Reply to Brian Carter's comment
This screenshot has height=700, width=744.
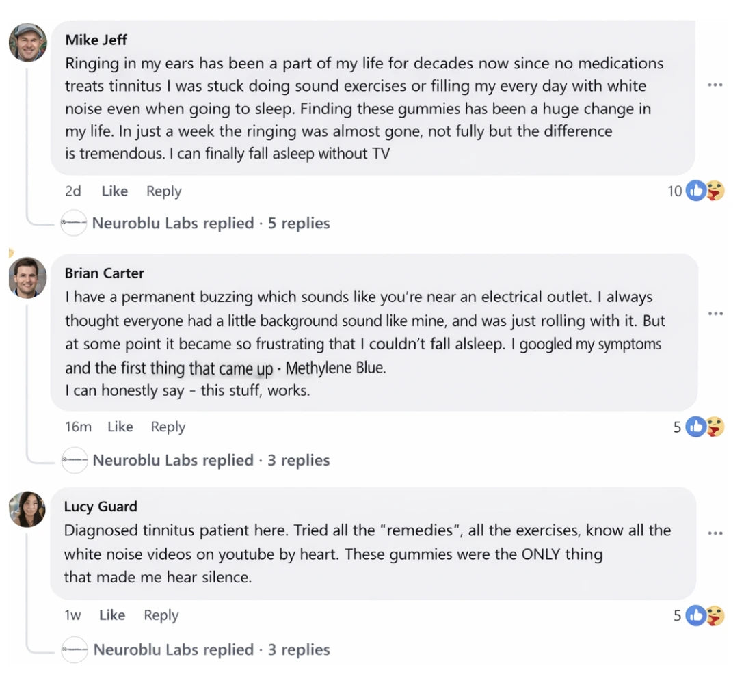coord(168,427)
